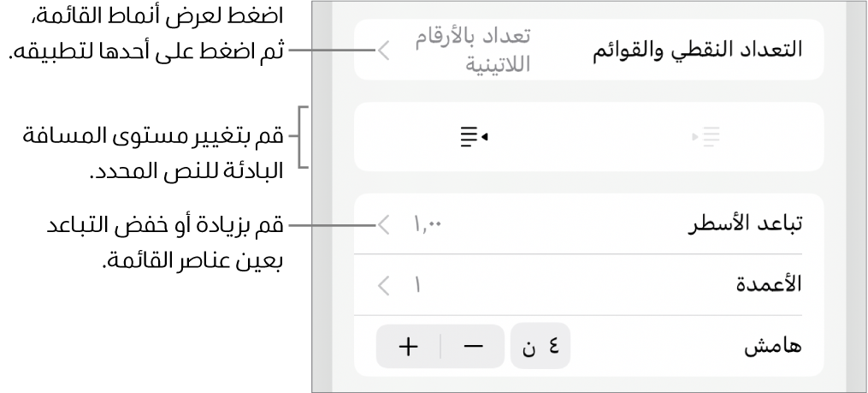Viewport: 868px width, 393px height.
Task: Click the bracket line beside indent buttons
Action: click(301, 137)
